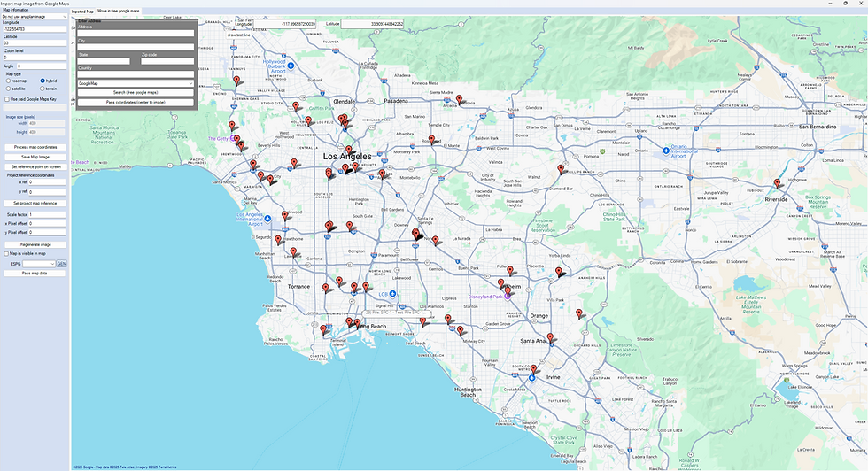
Task: Open the Move in free google maps tab
Action: pyautogui.click(x=119, y=12)
